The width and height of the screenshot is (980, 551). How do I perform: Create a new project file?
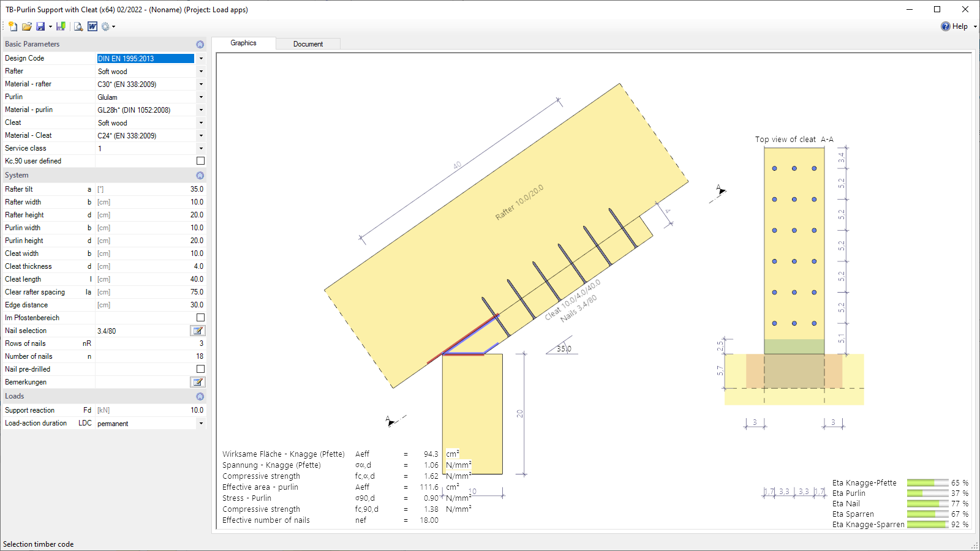point(13,26)
